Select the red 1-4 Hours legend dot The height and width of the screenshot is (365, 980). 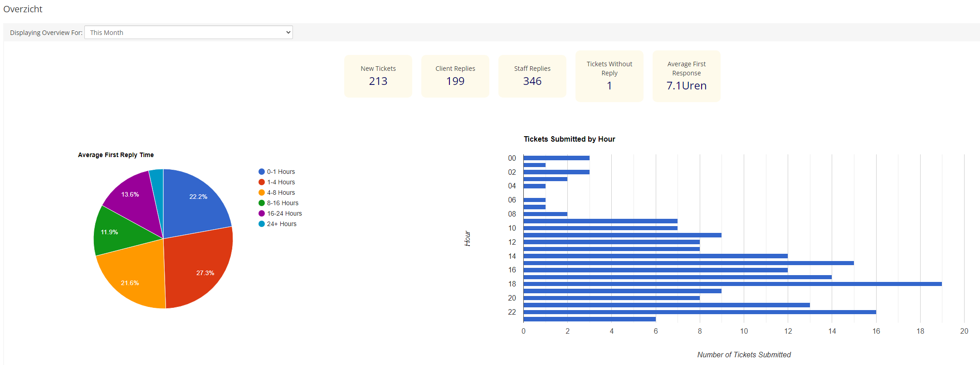(262, 182)
